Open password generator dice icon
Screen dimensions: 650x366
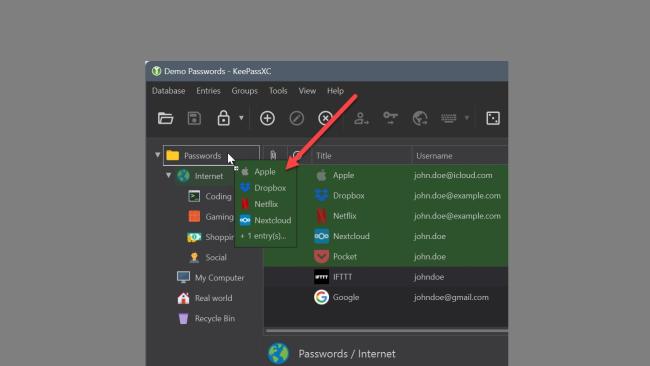click(493, 119)
